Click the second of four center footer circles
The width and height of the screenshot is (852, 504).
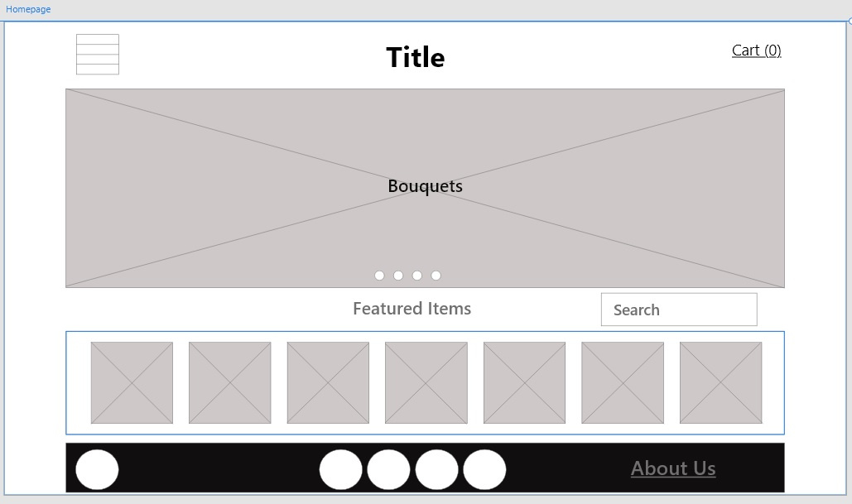coord(388,469)
